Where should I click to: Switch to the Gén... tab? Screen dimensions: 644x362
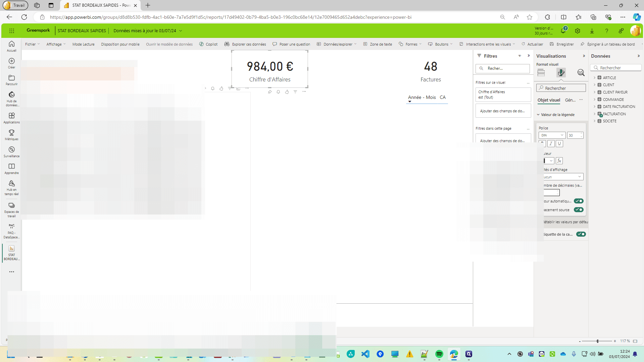tap(570, 100)
